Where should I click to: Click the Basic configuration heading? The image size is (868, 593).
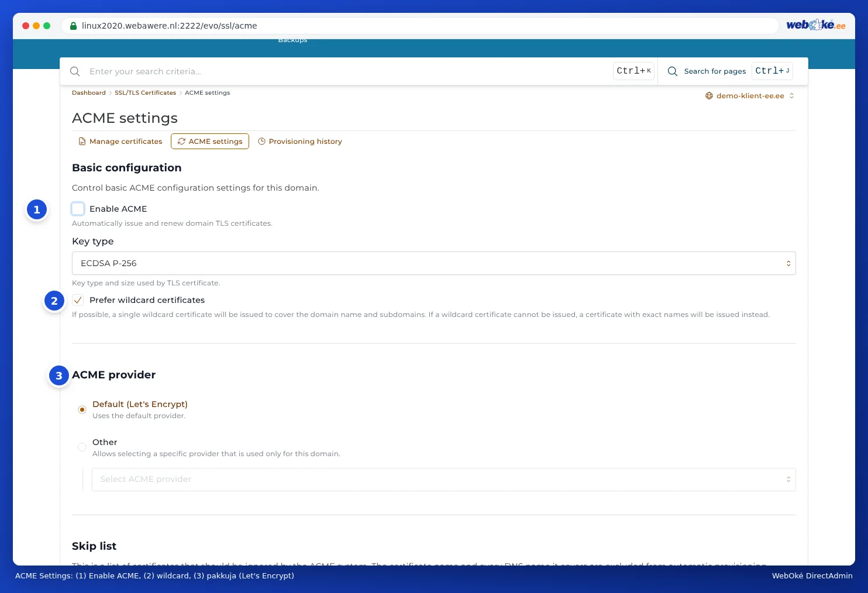point(127,168)
